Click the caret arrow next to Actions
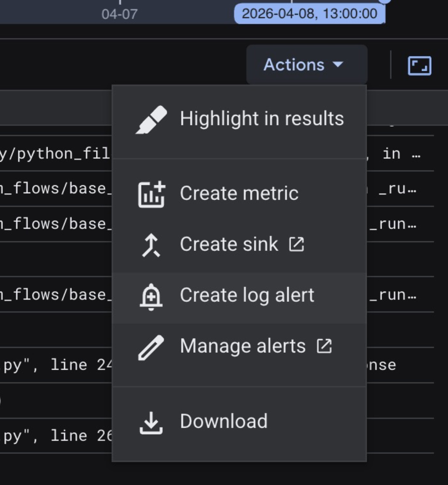 click(338, 65)
